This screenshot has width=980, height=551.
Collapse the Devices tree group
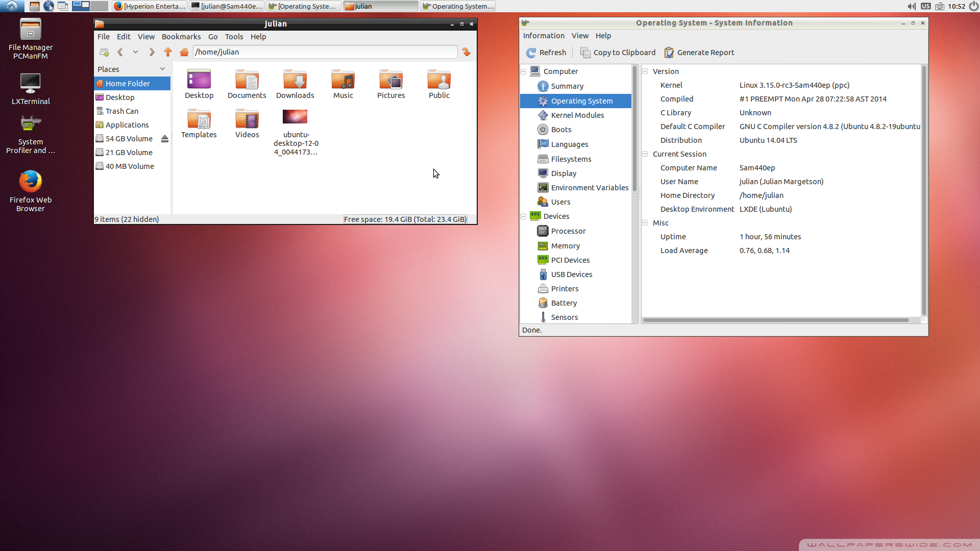click(x=524, y=216)
